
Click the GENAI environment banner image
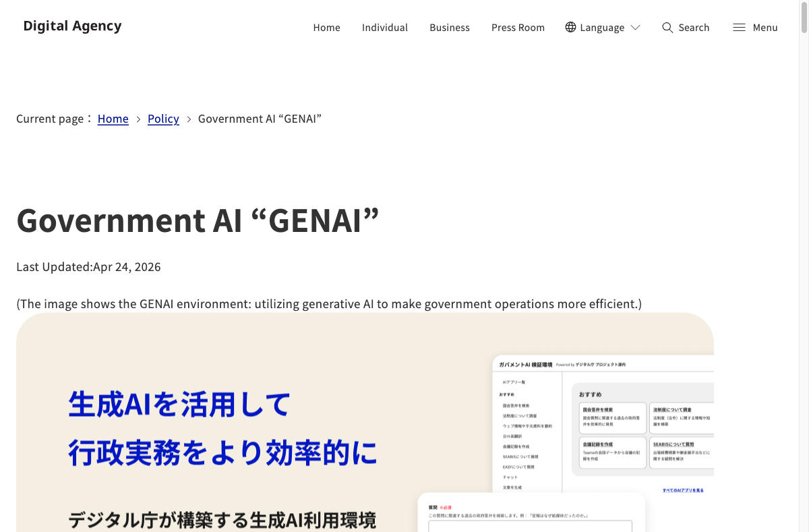click(365, 422)
